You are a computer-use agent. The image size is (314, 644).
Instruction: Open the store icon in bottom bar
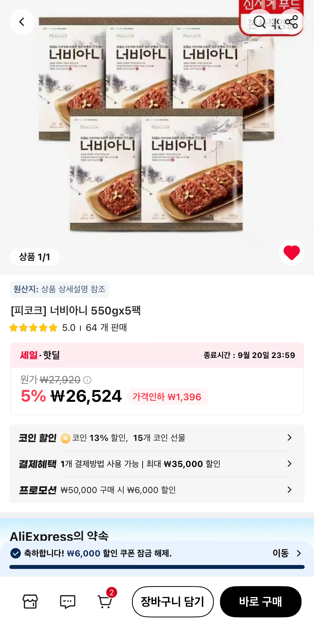(x=30, y=602)
